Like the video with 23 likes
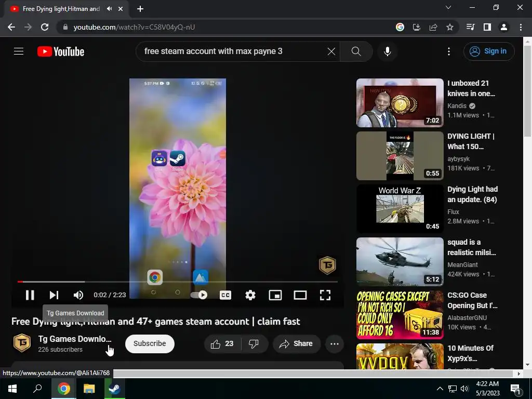The image size is (532, 399). pyautogui.click(x=222, y=344)
